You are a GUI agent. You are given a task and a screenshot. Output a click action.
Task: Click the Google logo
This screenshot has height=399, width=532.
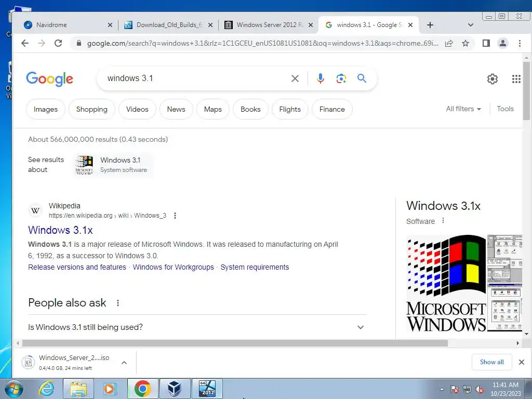pos(49,79)
